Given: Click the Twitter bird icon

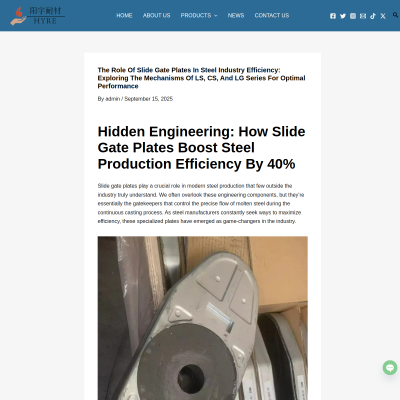Looking at the screenshot, I should pos(343,16).
